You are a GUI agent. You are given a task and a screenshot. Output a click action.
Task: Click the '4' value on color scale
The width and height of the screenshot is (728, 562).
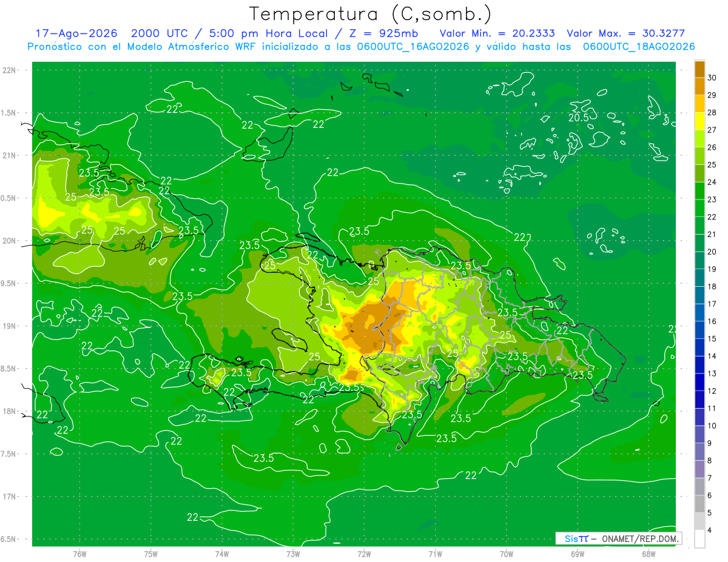point(709,530)
